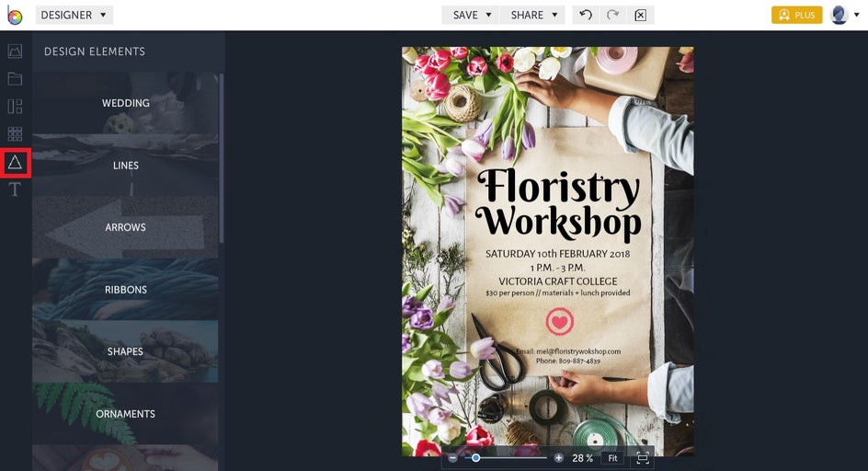This screenshot has height=471, width=868.
Task: Open the grid patterns sidebar icon
Action: (15, 133)
